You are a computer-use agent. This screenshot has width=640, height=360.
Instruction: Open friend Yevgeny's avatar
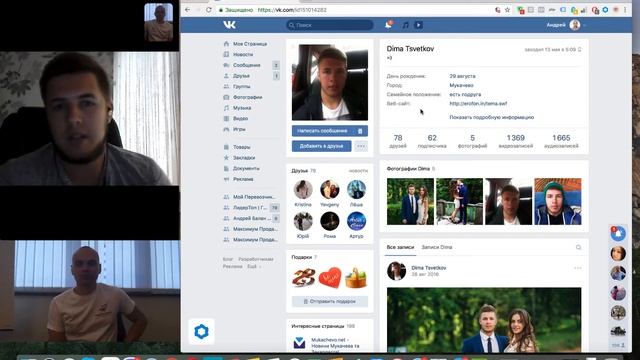coord(330,189)
